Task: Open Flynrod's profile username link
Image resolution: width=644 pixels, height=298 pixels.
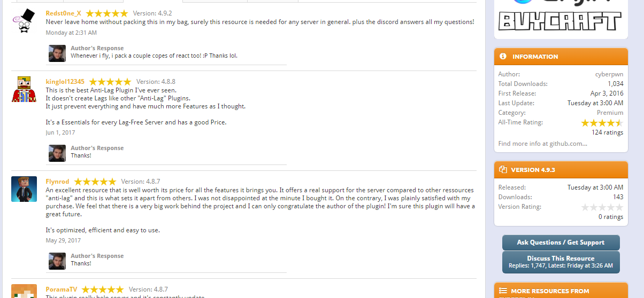Action: pyautogui.click(x=57, y=182)
